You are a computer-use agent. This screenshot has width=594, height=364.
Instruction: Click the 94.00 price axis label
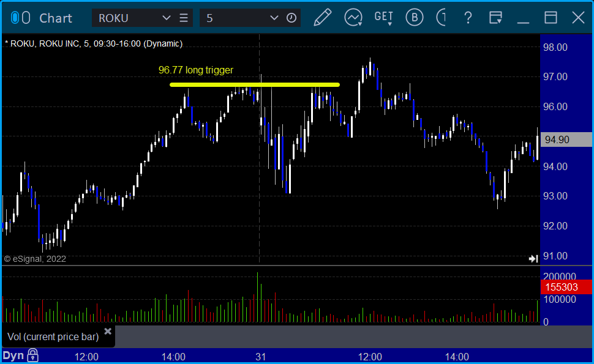coord(555,166)
